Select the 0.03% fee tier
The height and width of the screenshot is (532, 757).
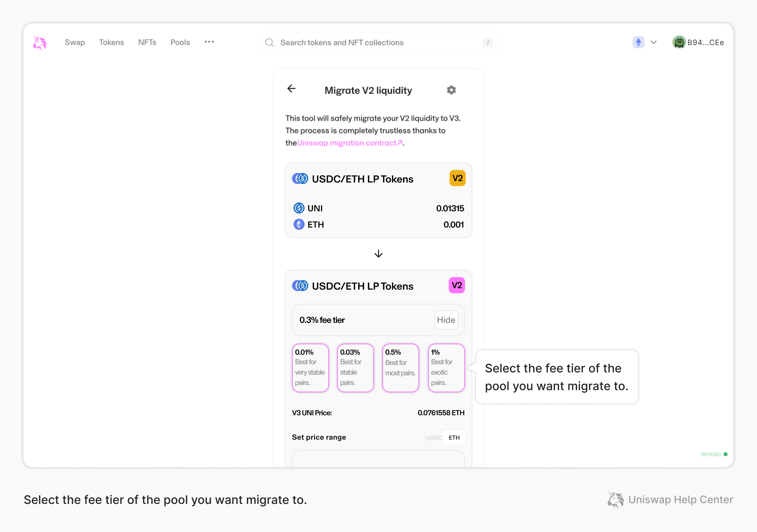[356, 368]
